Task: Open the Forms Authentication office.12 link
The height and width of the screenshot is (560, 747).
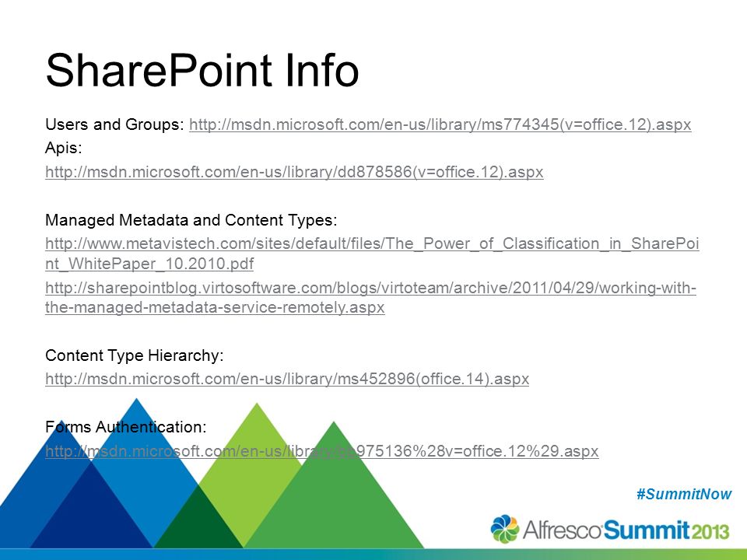Action: point(322,451)
